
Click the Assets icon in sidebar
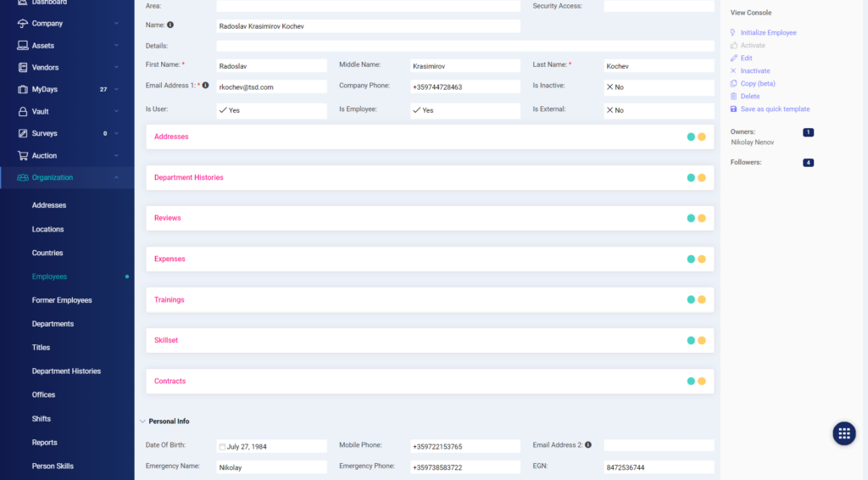(23, 45)
